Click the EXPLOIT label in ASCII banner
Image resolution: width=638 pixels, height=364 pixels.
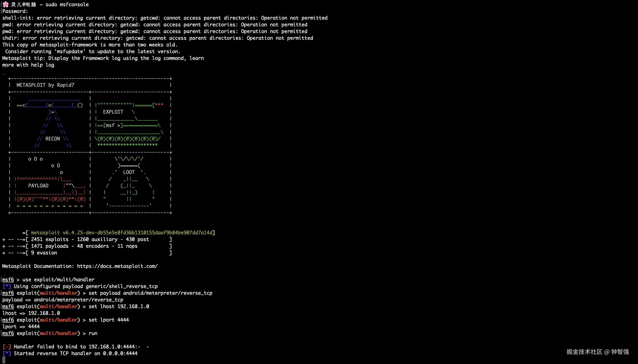click(113, 112)
